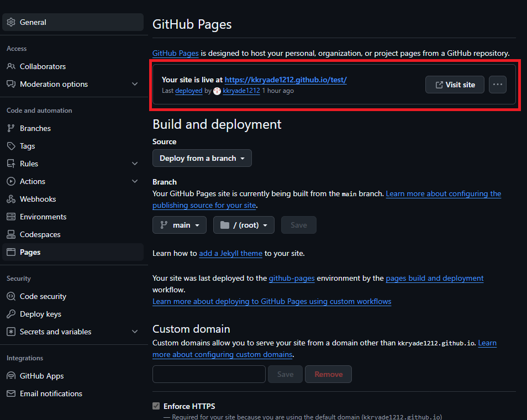This screenshot has width=527, height=420.
Task: Click the Deploy keys key icon
Action: (11, 314)
